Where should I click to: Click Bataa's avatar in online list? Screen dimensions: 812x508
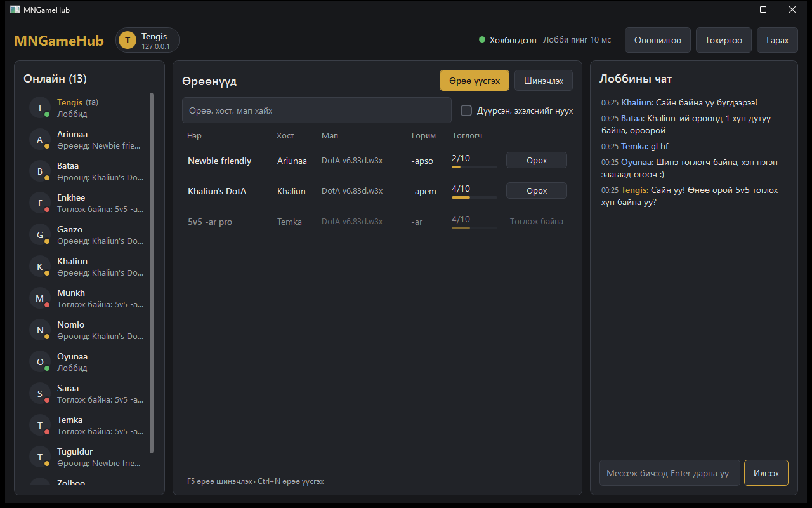pyautogui.click(x=40, y=171)
